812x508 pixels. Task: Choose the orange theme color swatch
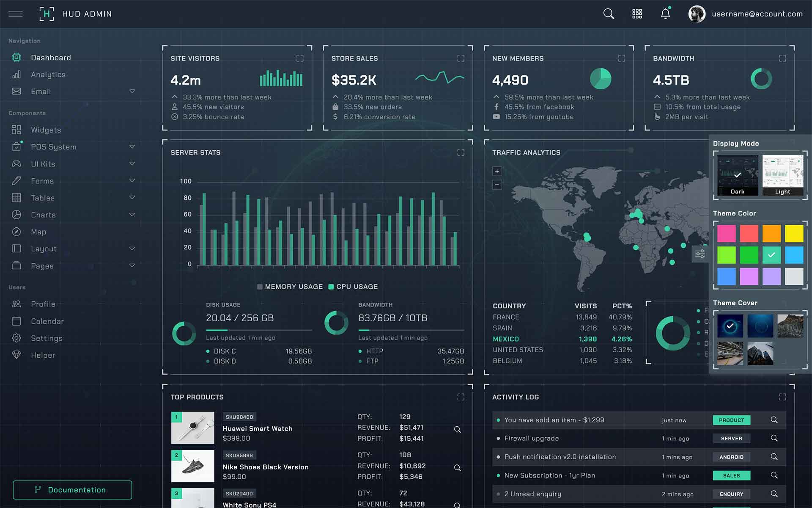pyautogui.click(x=771, y=233)
